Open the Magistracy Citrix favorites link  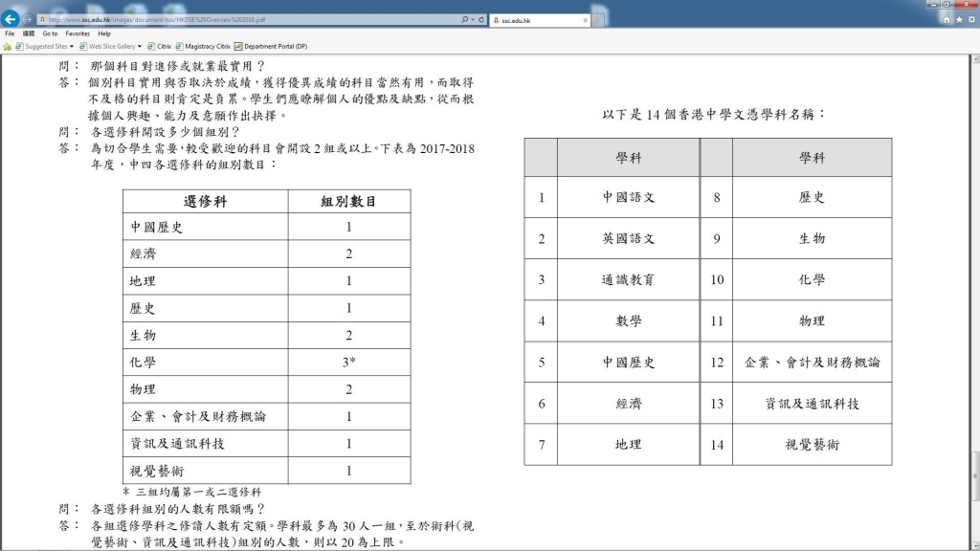[203, 46]
